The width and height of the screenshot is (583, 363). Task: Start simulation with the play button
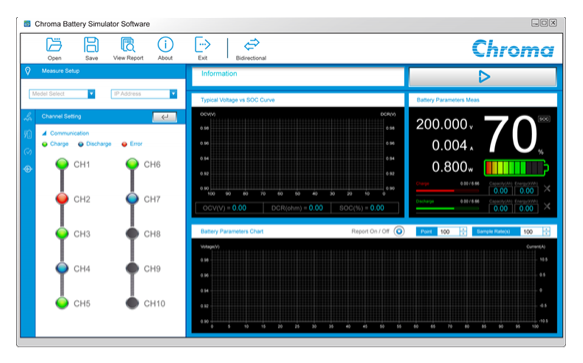(483, 77)
